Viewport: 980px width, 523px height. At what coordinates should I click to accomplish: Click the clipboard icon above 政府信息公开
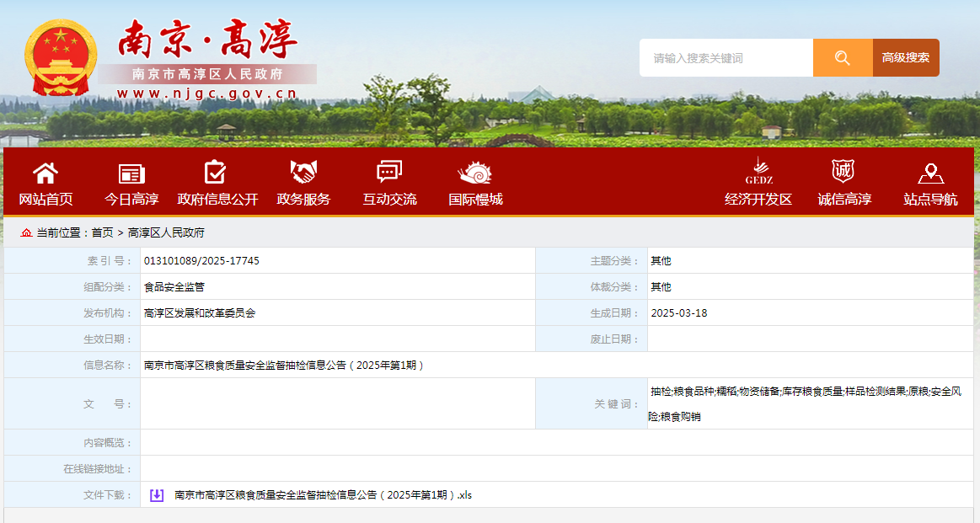tap(216, 173)
